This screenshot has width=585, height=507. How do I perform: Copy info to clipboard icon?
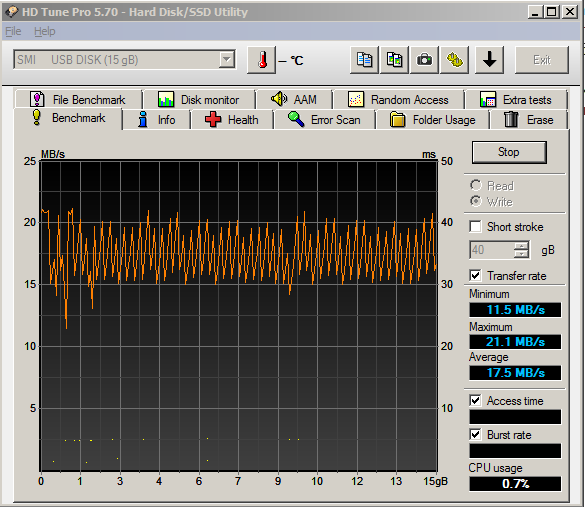[x=364, y=60]
